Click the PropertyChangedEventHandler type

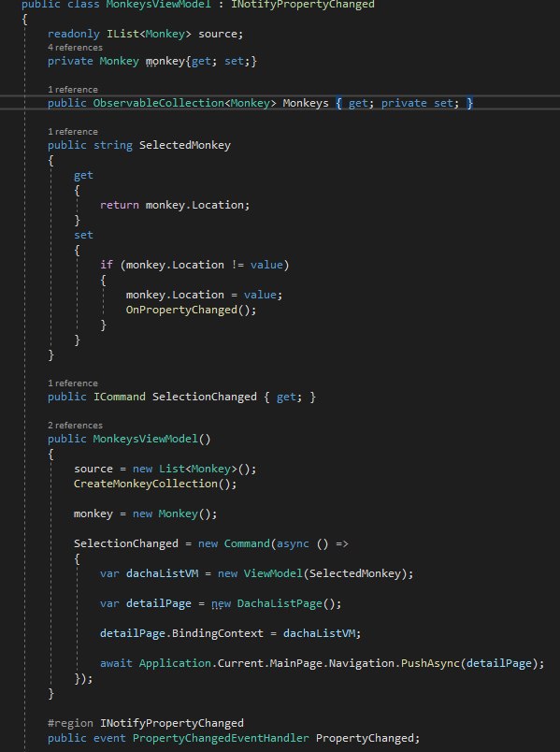pyautogui.click(x=221, y=738)
